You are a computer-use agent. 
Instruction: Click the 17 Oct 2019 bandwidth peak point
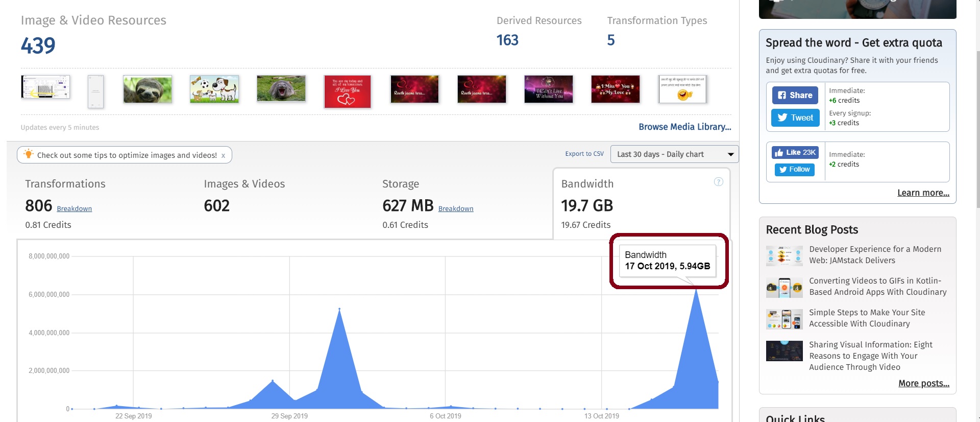coord(696,289)
